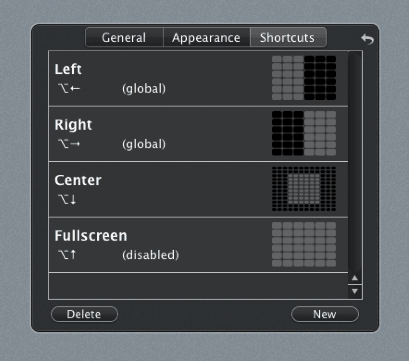Click the scrollbar down arrow

coord(355,291)
